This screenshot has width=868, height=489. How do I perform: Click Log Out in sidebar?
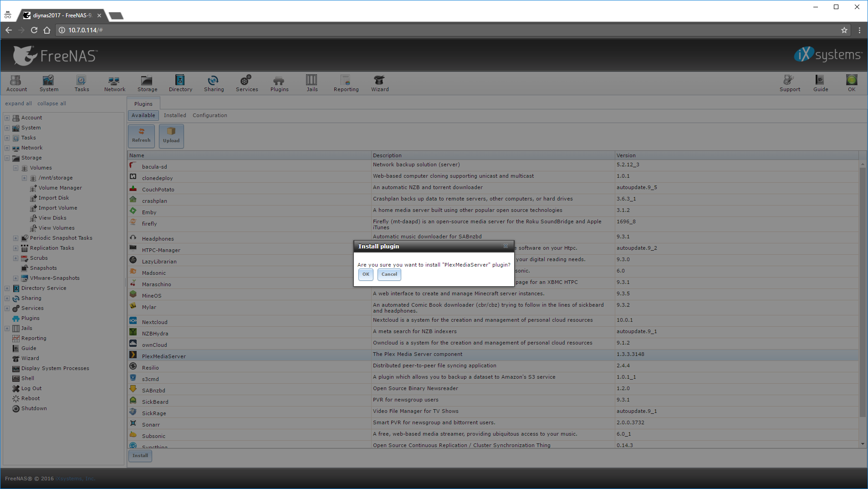click(31, 388)
